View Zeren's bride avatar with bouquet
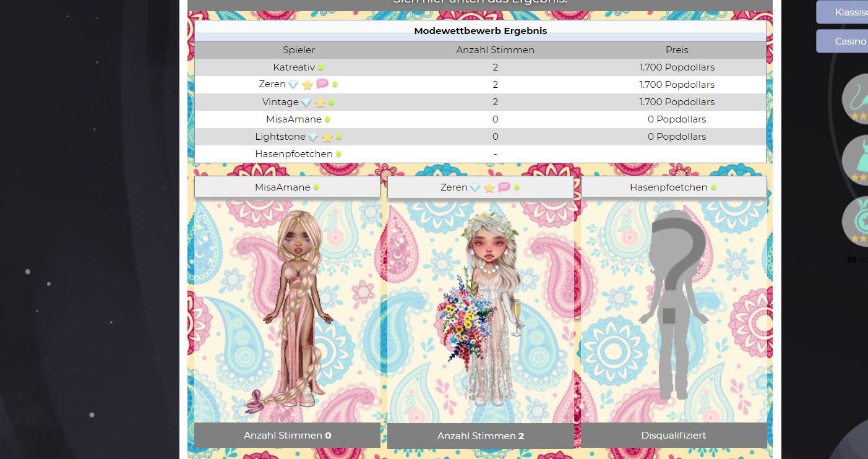 (481, 309)
